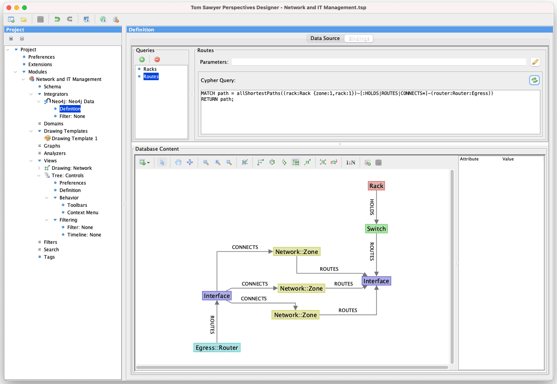The width and height of the screenshot is (557, 384).
Task: Collapse the Tree: Controls node
Action: [x=39, y=175]
